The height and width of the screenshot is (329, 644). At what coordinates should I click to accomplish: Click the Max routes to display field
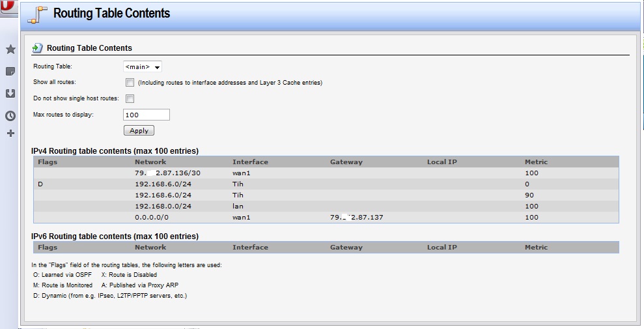click(146, 115)
